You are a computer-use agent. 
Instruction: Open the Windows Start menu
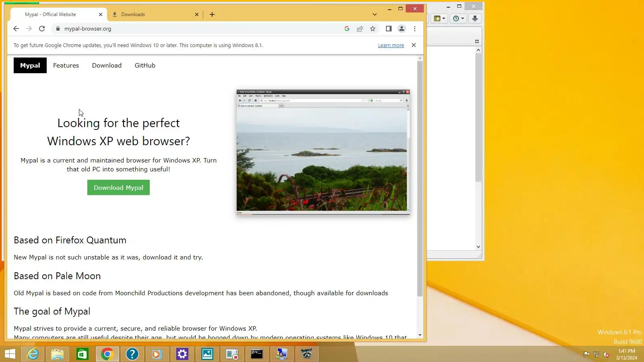[10, 354]
